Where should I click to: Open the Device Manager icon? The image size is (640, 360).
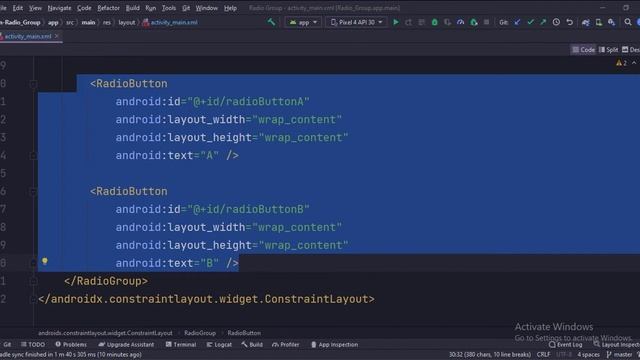click(x=598, y=22)
